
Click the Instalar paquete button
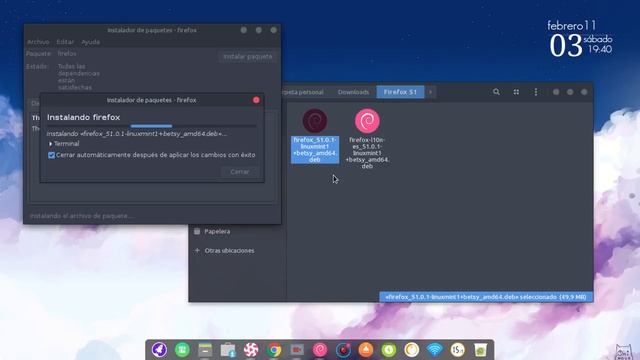tap(248, 57)
